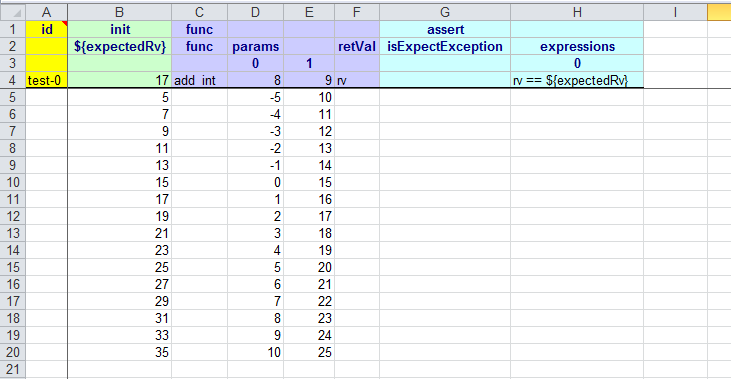Image resolution: width=731 pixels, height=379 pixels.
Task: Select row 4 header
Action: (x=13, y=80)
